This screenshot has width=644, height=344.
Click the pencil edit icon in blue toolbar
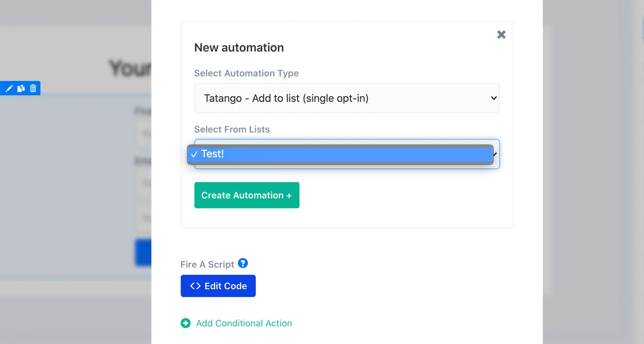click(x=9, y=88)
